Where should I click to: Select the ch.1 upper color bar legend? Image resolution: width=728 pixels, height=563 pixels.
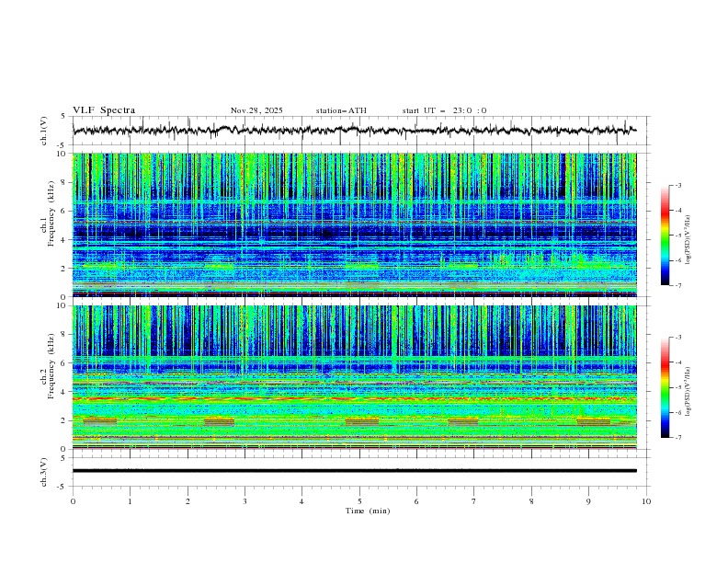(x=665, y=236)
